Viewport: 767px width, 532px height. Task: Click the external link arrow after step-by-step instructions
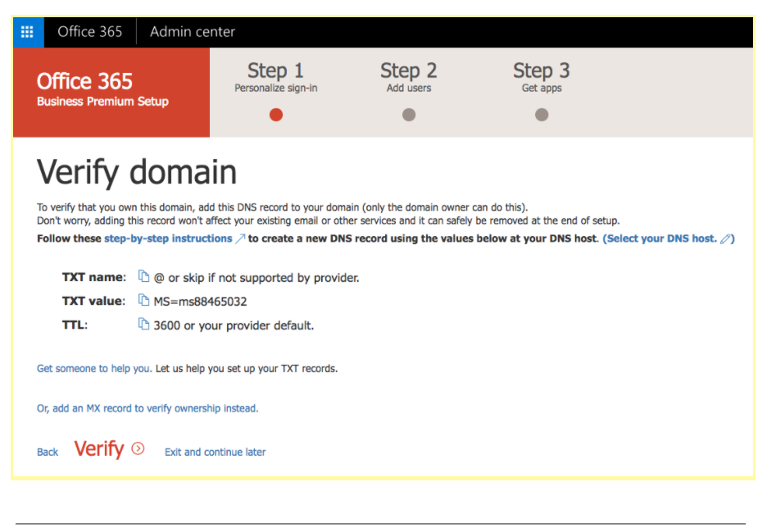[239, 239]
